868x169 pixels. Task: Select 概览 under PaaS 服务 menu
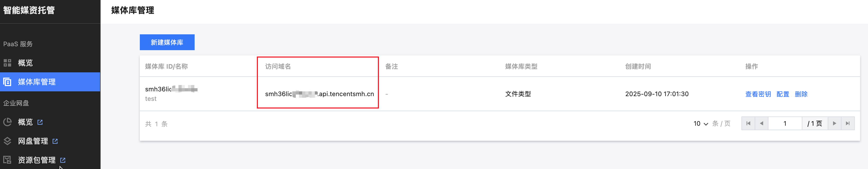[25, 63]
